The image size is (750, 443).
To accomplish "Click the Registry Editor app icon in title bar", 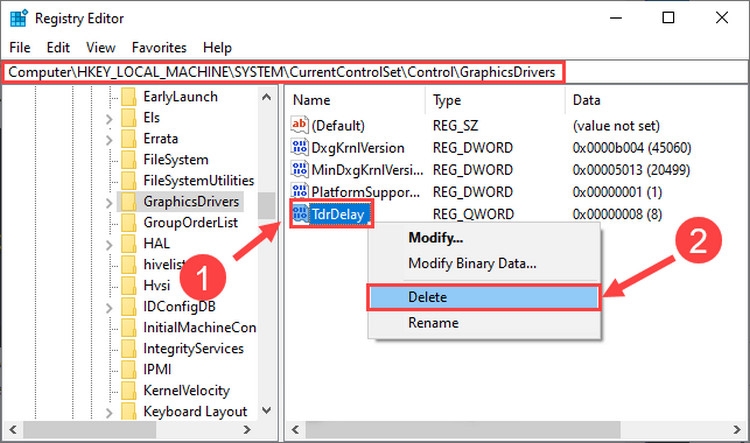I will pos(19,18).
